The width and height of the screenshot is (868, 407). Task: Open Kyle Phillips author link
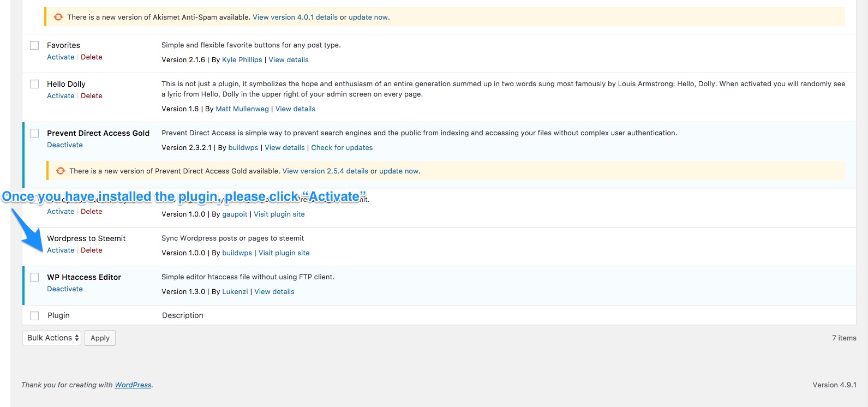[242, 59]
